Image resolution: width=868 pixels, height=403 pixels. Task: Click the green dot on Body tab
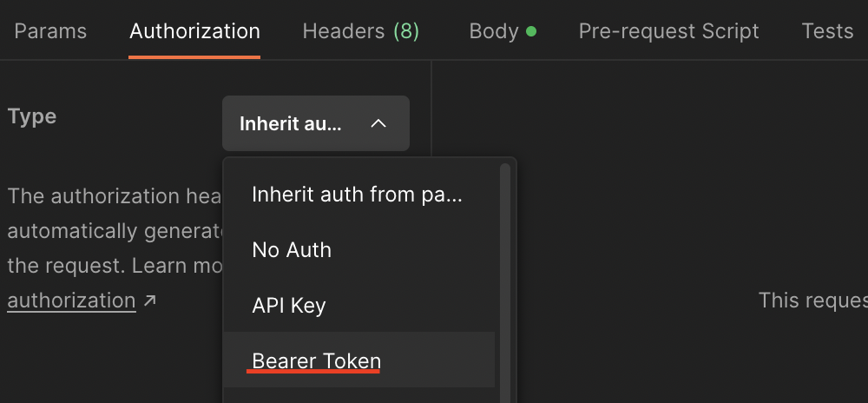tap(531, 32)
